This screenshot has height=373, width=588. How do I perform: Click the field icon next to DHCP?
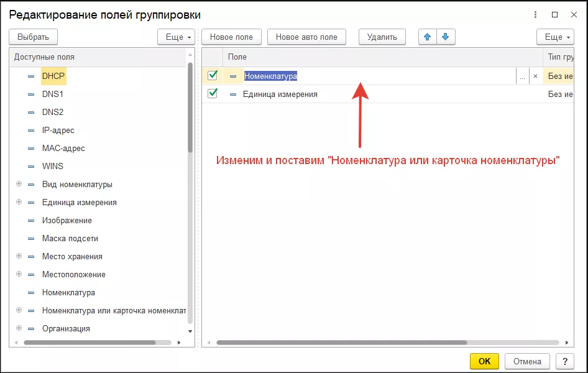(31, 76)
